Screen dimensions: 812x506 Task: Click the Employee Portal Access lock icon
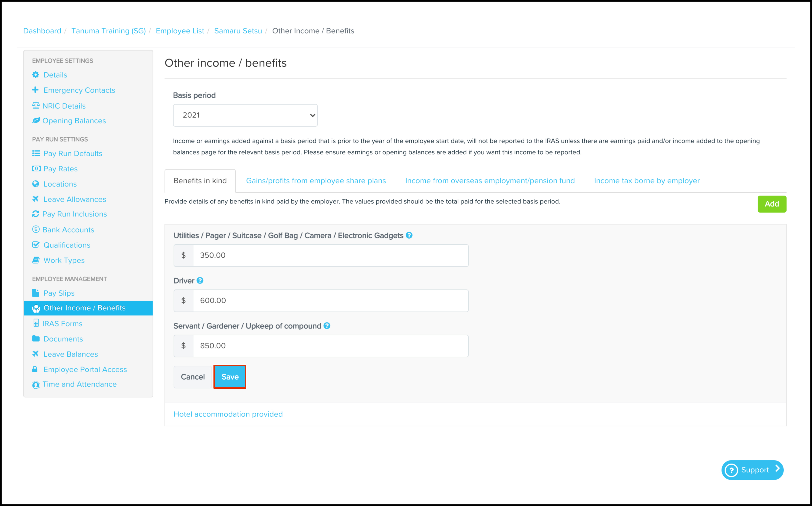(35, 369)
